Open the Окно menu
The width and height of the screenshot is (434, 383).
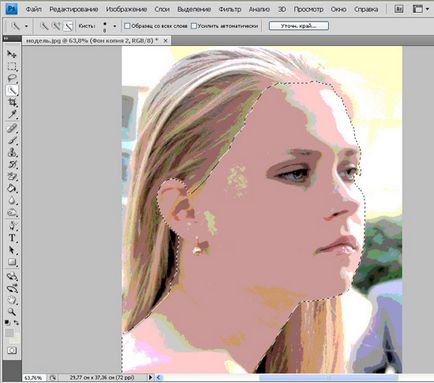tap(338, 9)
